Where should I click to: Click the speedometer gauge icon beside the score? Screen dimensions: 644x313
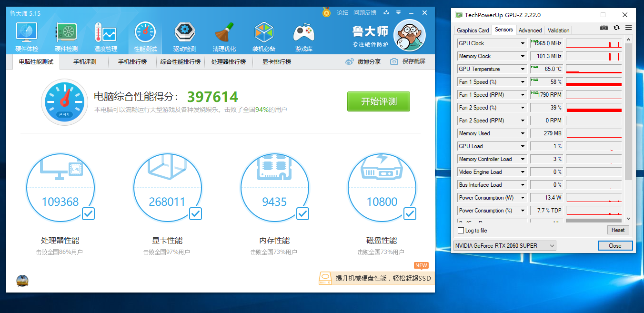tap(64, 102)
